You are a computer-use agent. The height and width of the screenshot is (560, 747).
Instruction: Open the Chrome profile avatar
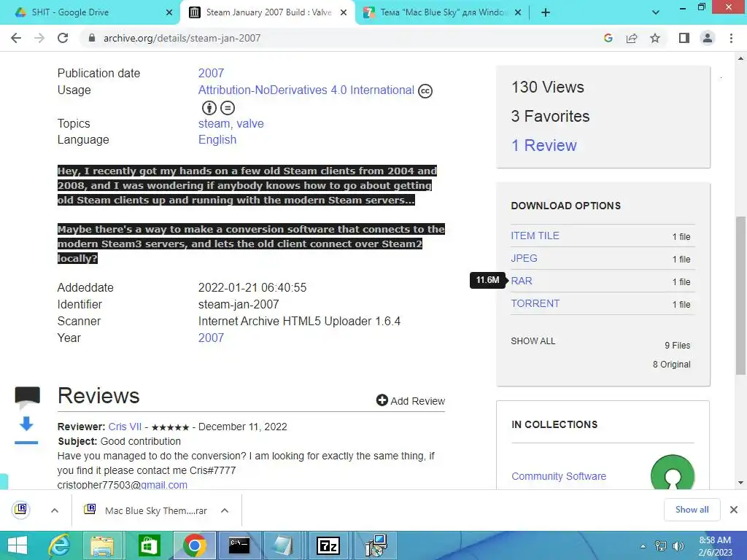tap(708, 38)
